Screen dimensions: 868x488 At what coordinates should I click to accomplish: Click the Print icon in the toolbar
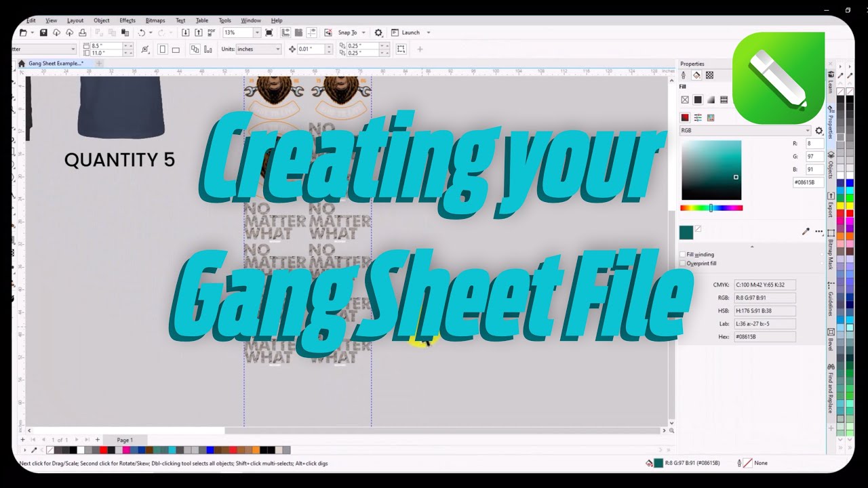click(82, 33)
